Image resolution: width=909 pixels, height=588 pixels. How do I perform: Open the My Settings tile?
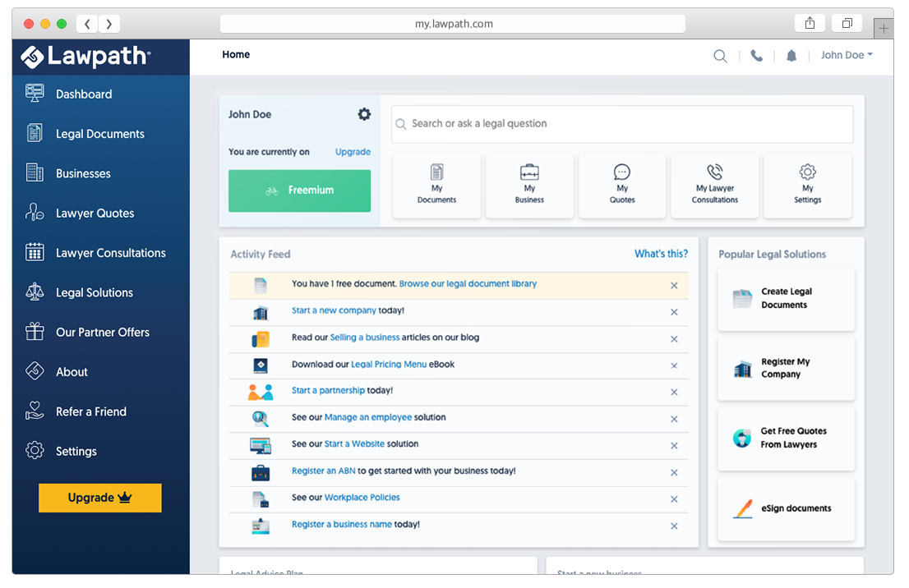tap(808, 186)
